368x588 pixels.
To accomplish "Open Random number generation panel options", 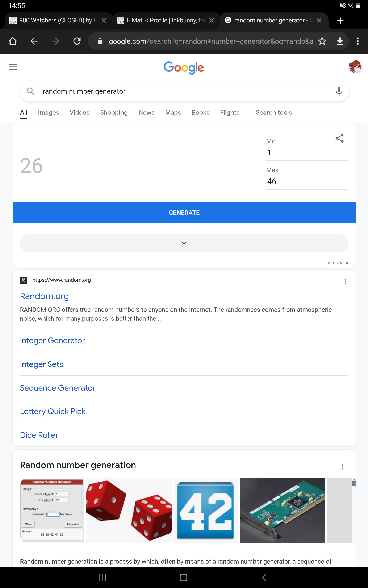I will [x=342, y=467].
